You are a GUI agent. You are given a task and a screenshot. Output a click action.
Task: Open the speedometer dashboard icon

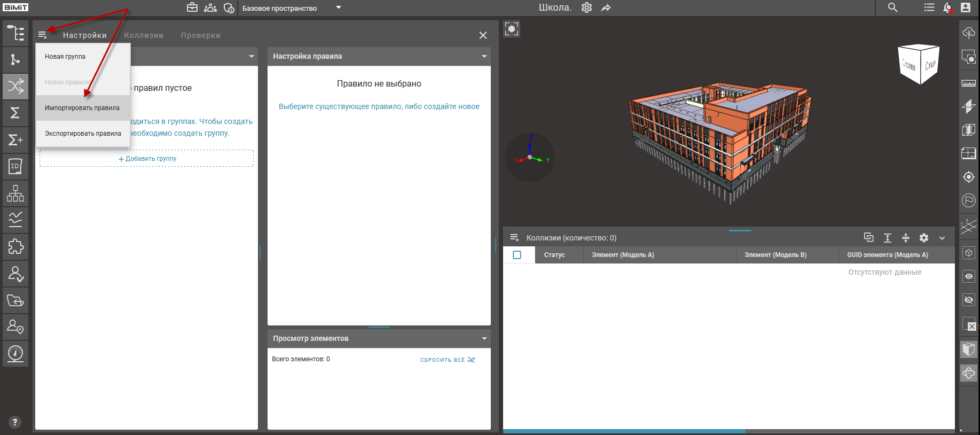click(15, 353)
